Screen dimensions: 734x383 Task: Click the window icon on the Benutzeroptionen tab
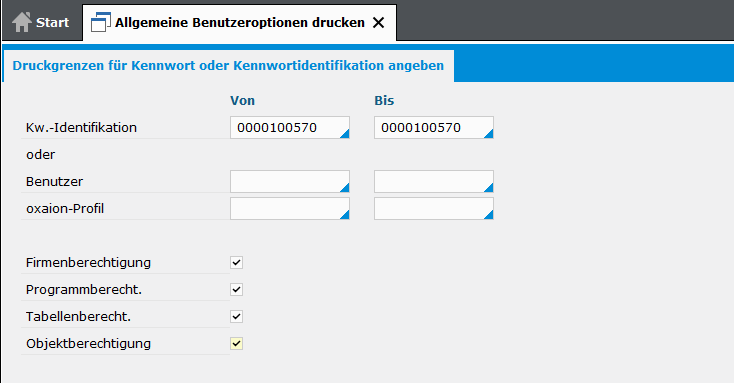pos(101,22)
